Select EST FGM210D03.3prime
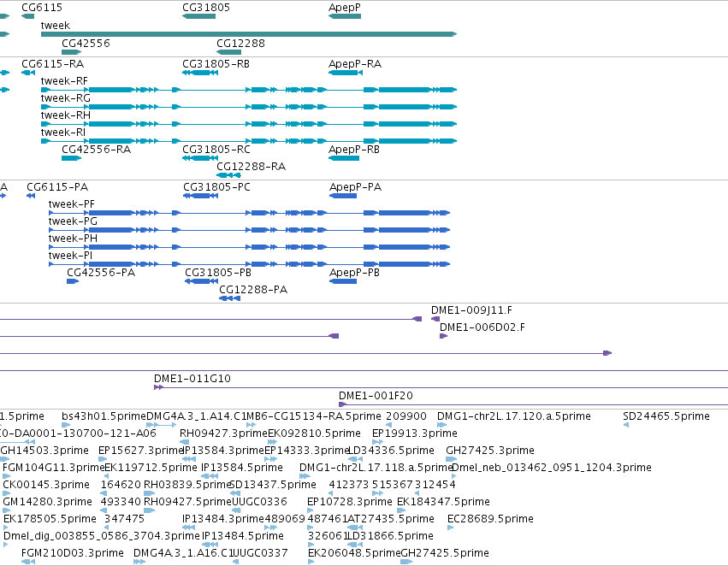The image size is (728, 566). 28,562
